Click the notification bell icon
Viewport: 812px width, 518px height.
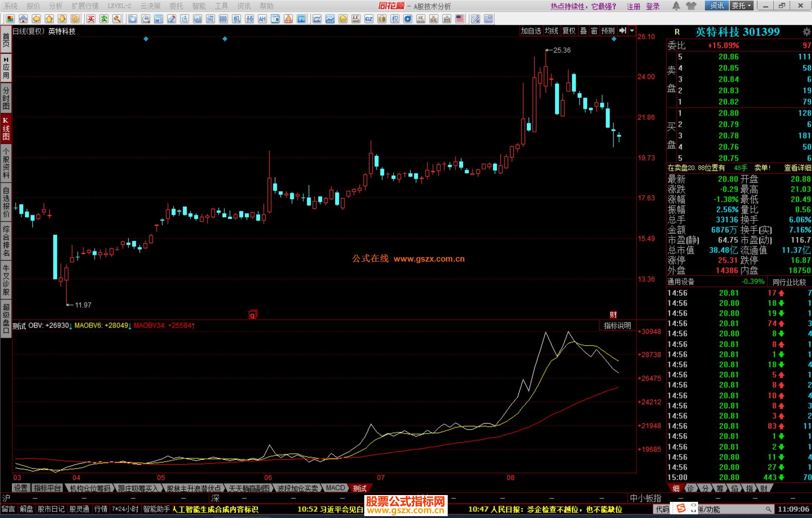click(x=676, y=6)
